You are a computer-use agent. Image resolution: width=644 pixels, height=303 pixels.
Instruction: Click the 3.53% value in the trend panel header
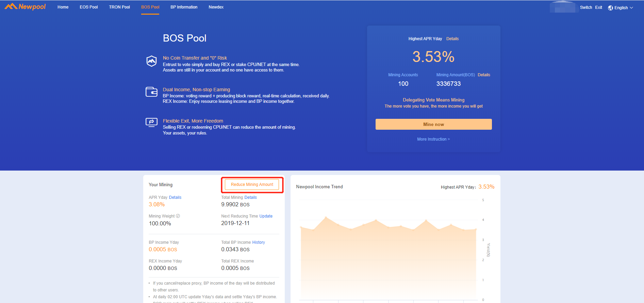coord(486,187)
